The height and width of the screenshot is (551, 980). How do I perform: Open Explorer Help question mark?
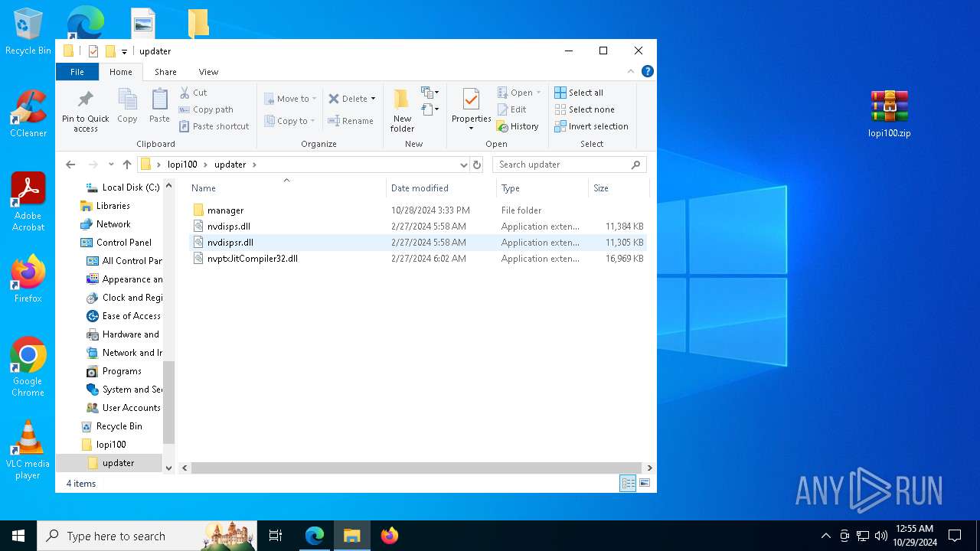pyautogui.click(x=647, y=71)
